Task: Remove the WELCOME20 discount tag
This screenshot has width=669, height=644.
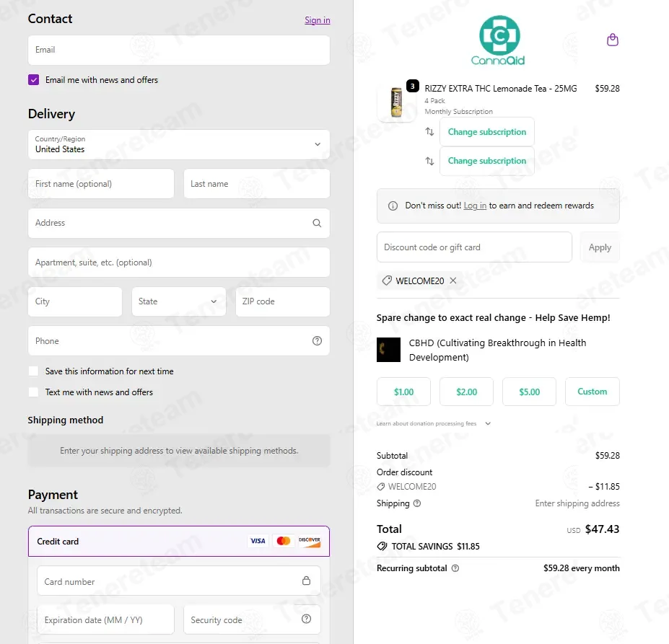Action: 453,281
